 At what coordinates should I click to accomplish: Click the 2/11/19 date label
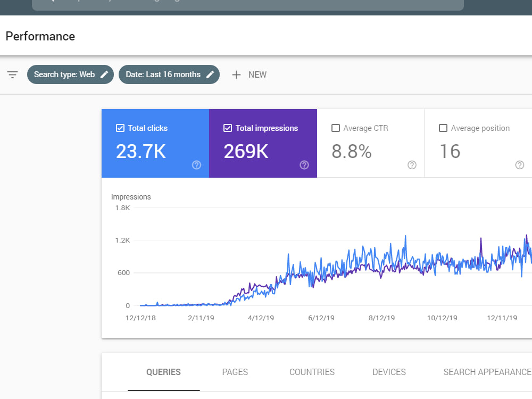(201, 318)
